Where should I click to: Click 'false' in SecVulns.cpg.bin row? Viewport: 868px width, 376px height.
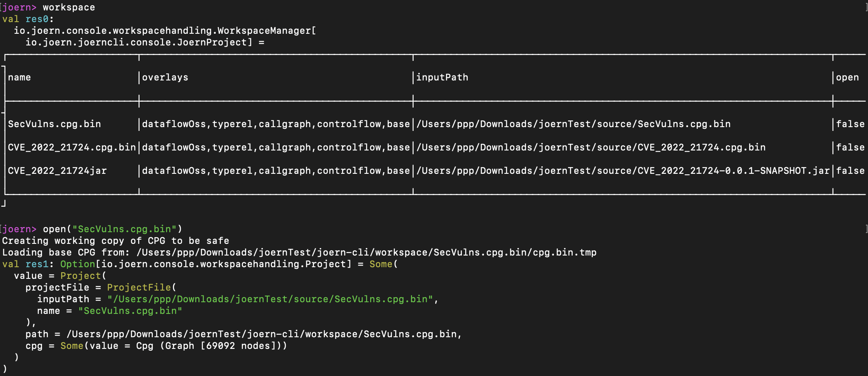(x=850, y=124)
